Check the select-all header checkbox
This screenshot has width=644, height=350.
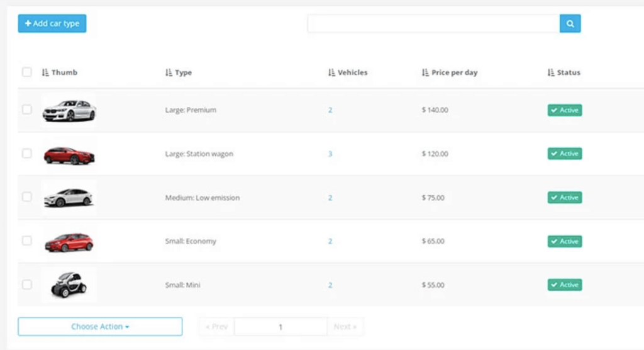[x=26, y=72]
